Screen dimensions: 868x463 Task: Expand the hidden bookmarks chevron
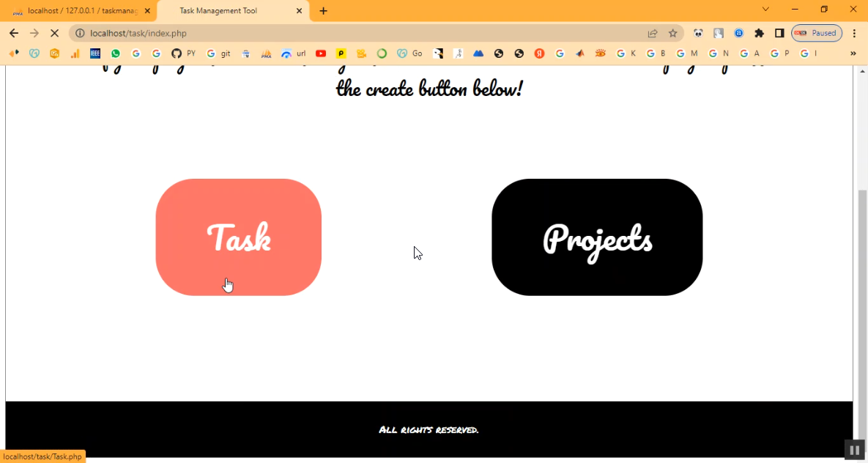click(x=853, y=53)
